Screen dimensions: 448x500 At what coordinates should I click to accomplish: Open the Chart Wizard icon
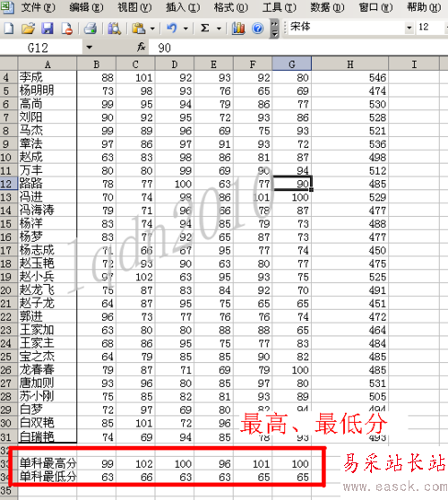pyautogui.click(x=238, y=29)
